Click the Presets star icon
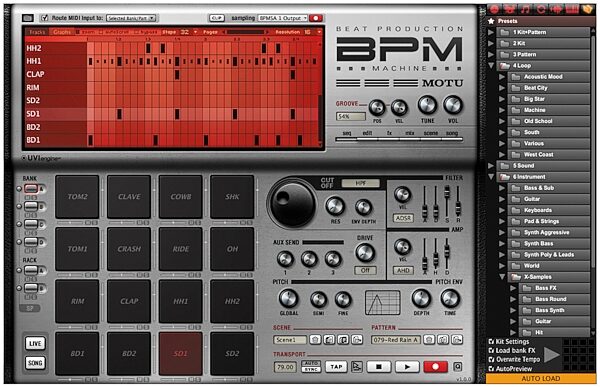Screen dimensions: 600x387 (491, 21)
